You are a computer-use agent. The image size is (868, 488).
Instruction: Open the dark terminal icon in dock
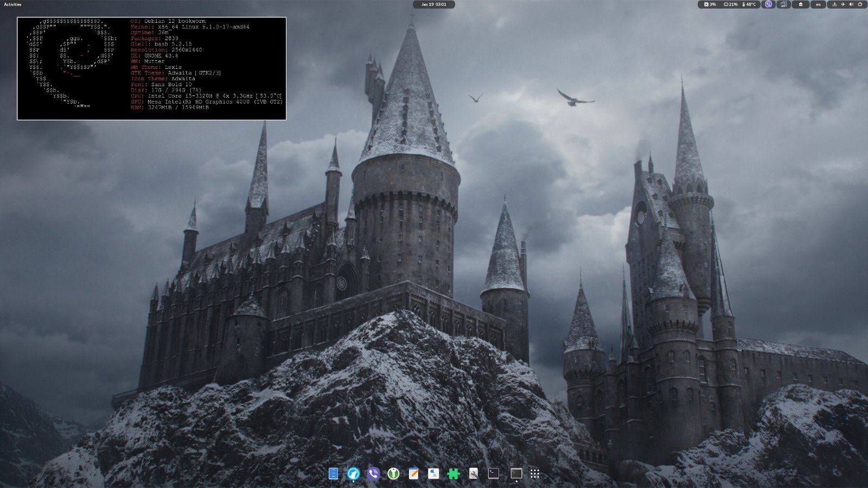coord(494,473)
